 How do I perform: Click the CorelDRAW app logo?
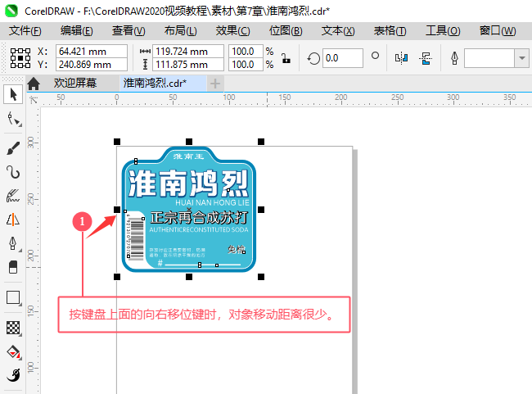11,11
